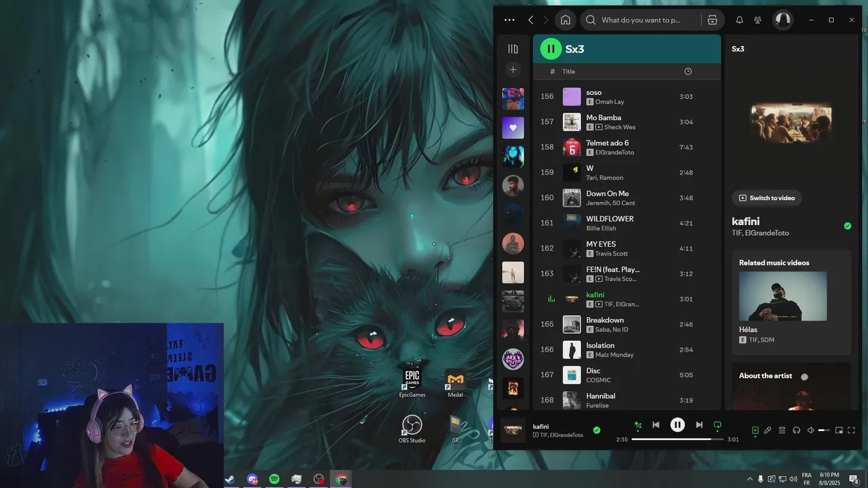
Task: Select the Disc track by COSMIC
Action: [627, 375]
